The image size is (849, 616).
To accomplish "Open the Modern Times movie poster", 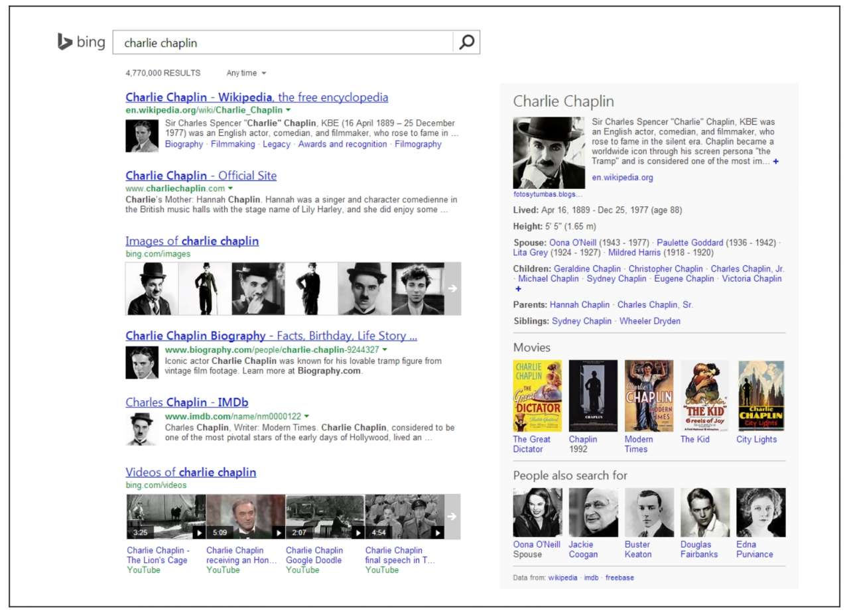I will click(x=649, y=396).
